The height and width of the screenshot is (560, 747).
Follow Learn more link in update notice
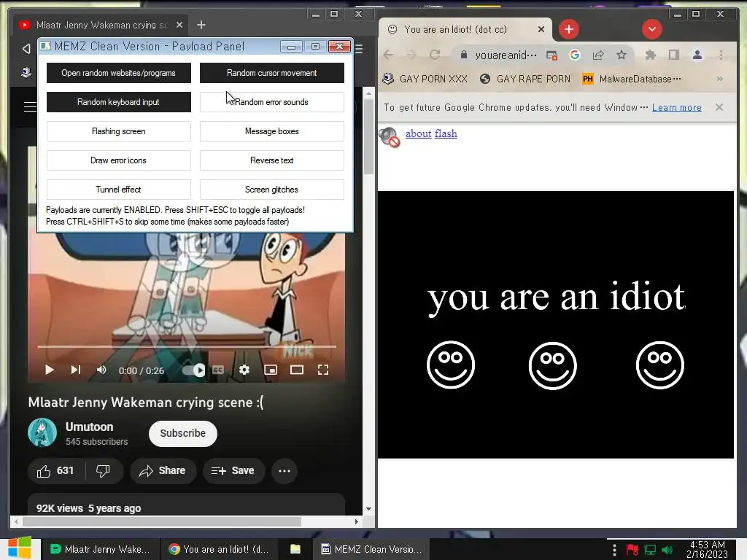tap(676, 108)
